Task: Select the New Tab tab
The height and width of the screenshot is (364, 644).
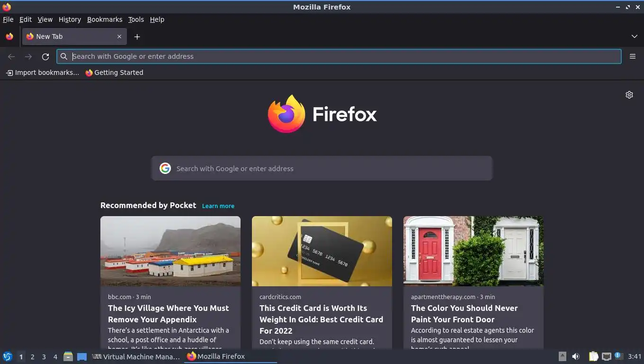Action: [74, 36]
